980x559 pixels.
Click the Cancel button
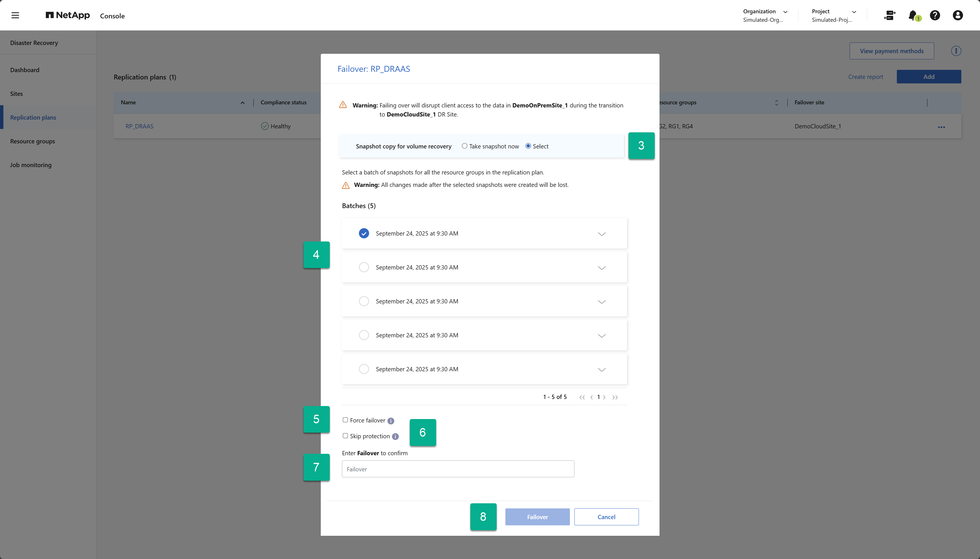pyautogui.click(x=606, y=517)
